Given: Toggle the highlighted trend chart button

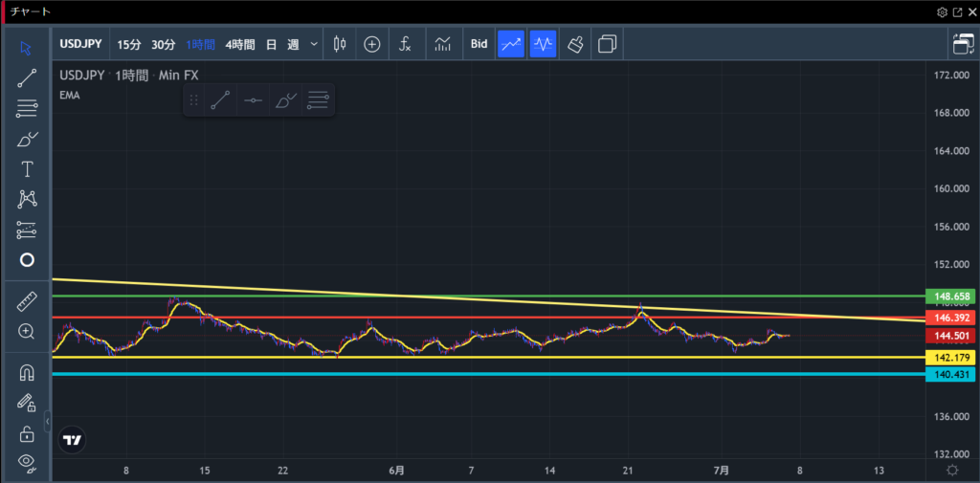Looking at the screenshot, I should point(511,44).
